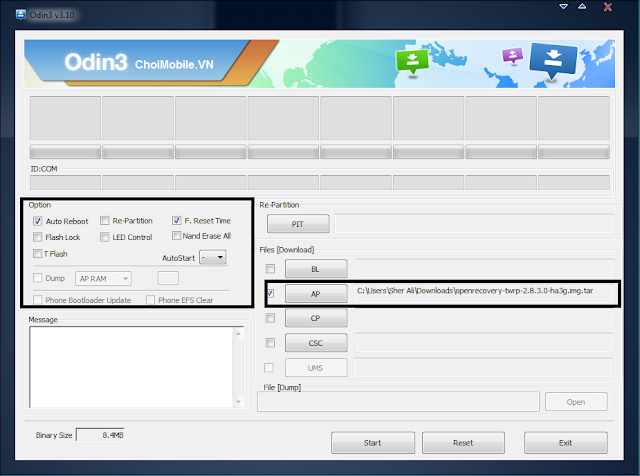
Task: Click the Open button for File Dump
Action: point(576,402)
